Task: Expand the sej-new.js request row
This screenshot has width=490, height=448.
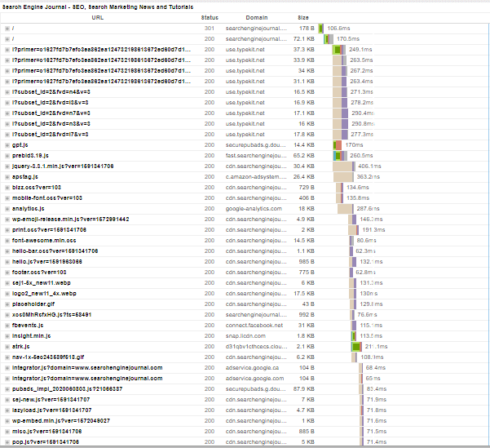Action: [x=7, y=400]
